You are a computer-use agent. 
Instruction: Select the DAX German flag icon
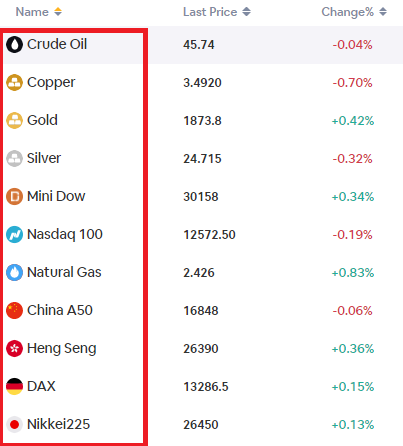(x=14, y=386)
